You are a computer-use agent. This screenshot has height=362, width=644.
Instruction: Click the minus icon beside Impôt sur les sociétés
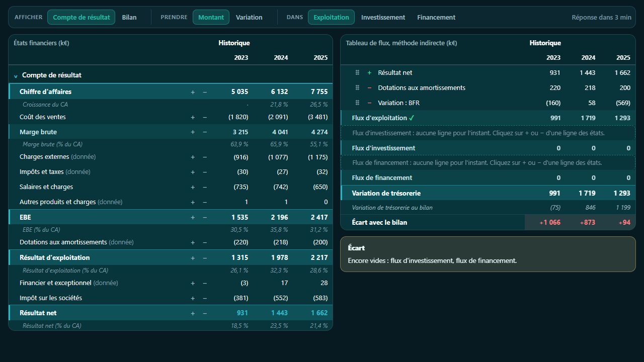(205, 298)
